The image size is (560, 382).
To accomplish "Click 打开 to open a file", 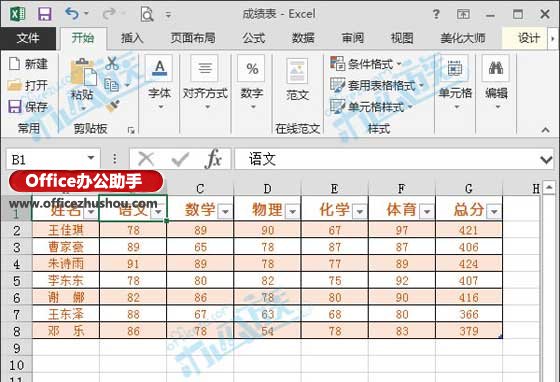I will [x=28, y=85].
